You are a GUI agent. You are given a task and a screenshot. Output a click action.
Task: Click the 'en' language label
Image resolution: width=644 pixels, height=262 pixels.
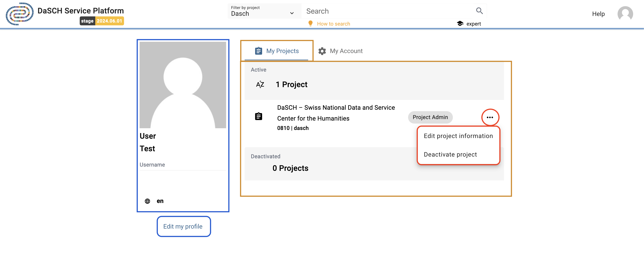click(x=160, y=201)
